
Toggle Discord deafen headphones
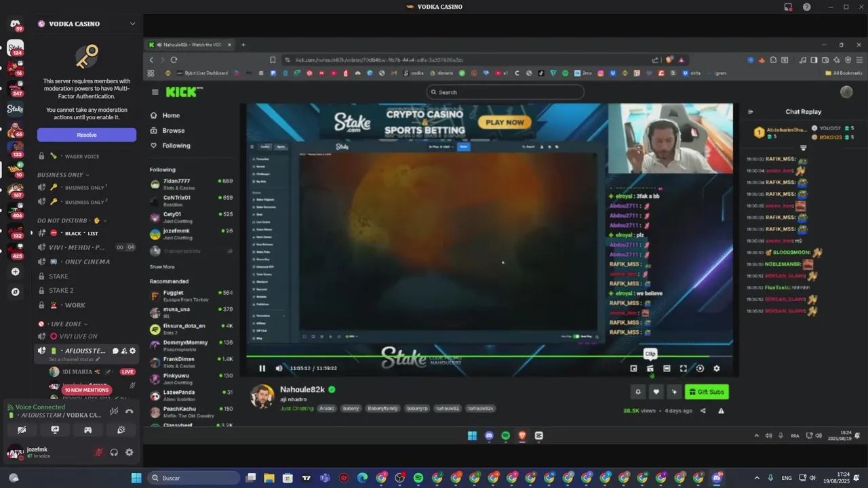point(114,452)
